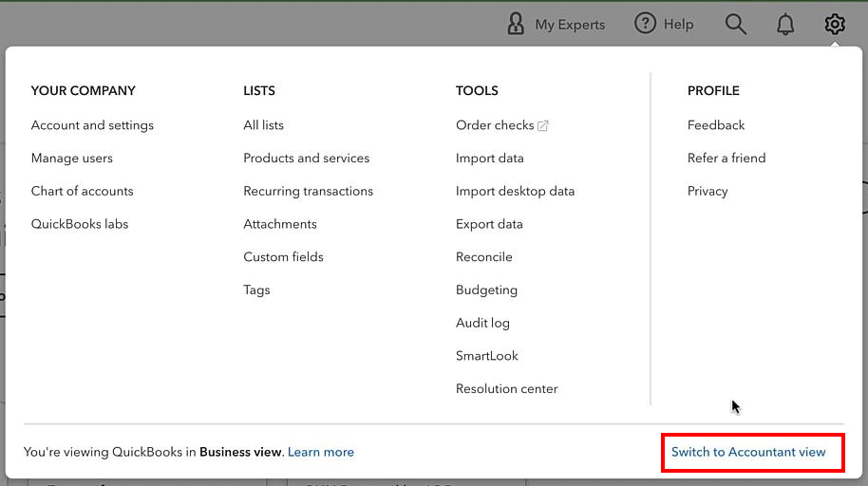Open All lists

[263, 125]
